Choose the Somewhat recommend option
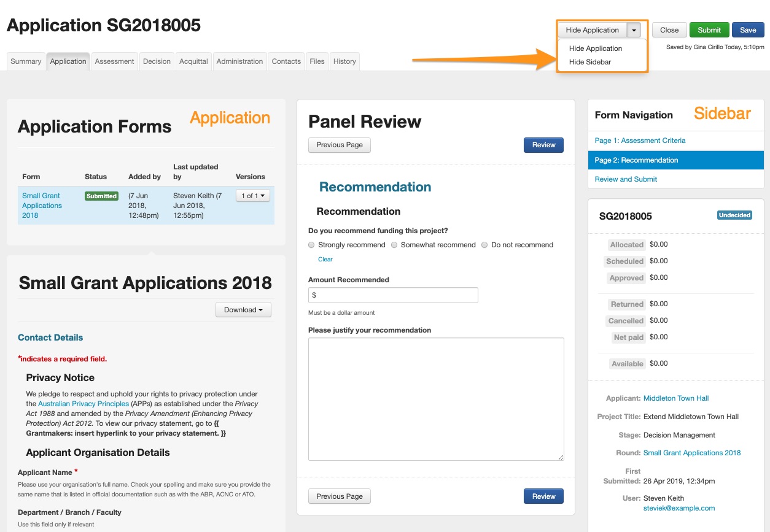The image size is (770, 532). pos(394,245)
